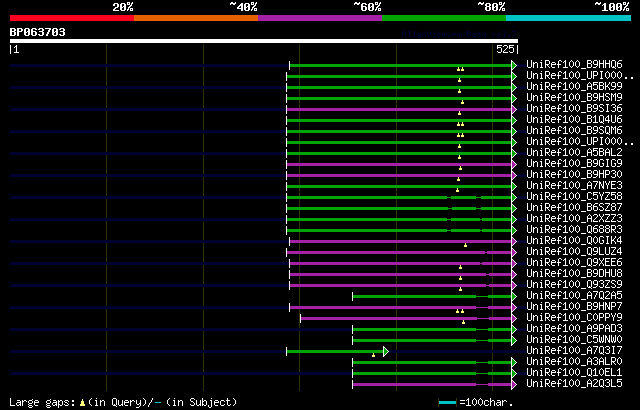
Task: Click the cyan ~100% identity legend segment
Action: (569, 18)
